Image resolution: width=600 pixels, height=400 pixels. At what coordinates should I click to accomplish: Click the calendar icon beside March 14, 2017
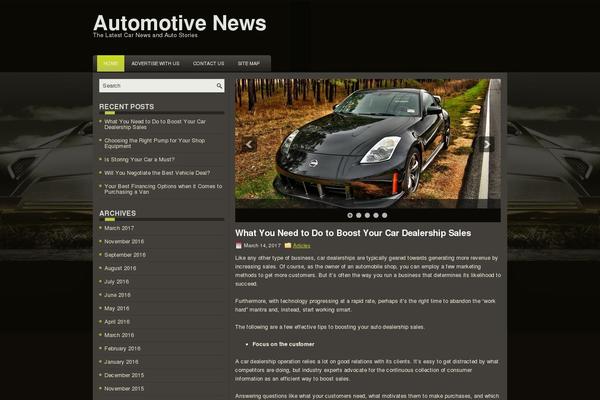pos(238,245)
